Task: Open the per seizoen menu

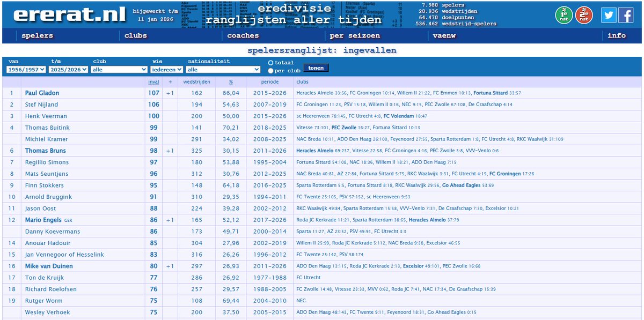Action: 355,36
